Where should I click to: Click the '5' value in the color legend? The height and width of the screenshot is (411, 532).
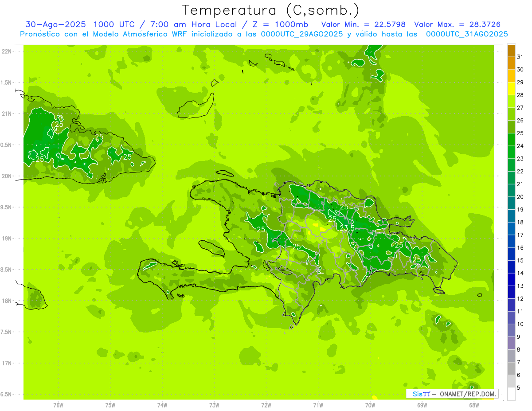(518, 388)
